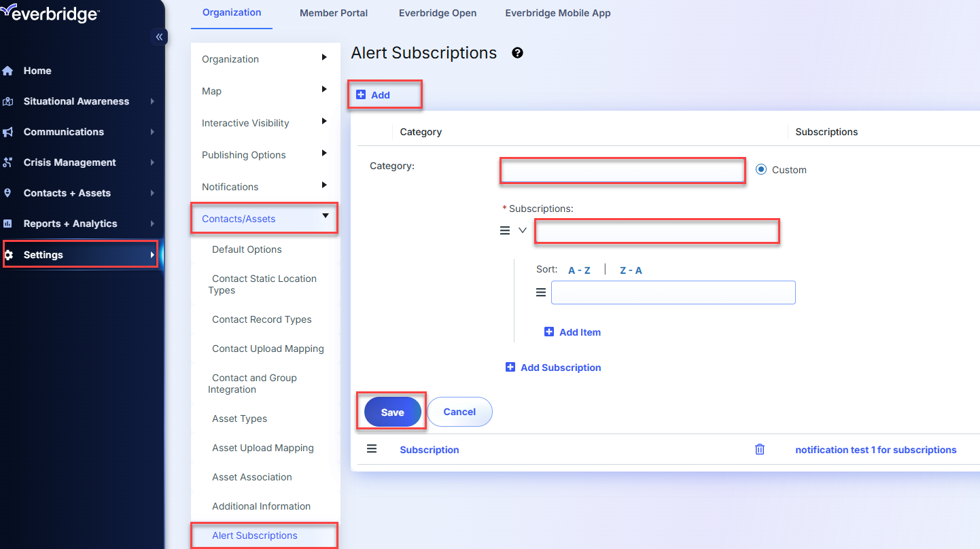This screenshot has width=980, height=549.
Task: Click the Add Subscription plus icon
Action: coord(510,368)
